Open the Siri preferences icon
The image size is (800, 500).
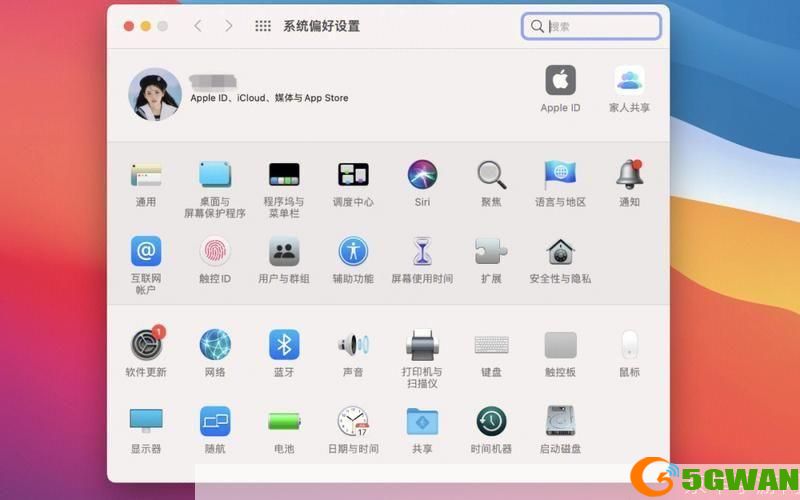(x=422, y=174)
